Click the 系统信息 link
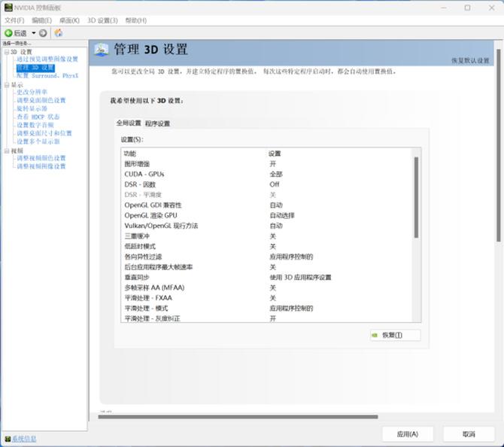 [x=24, y=439]
